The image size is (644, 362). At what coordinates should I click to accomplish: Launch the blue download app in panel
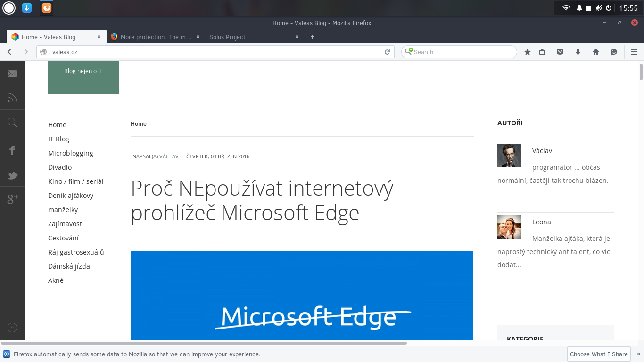click(x=27, y=8)
